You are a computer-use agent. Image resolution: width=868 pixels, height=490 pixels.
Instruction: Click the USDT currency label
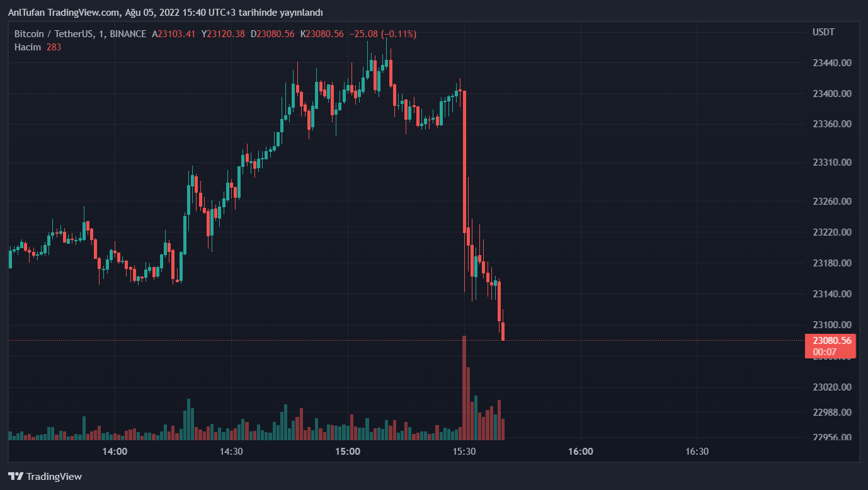tap(823, 32)
